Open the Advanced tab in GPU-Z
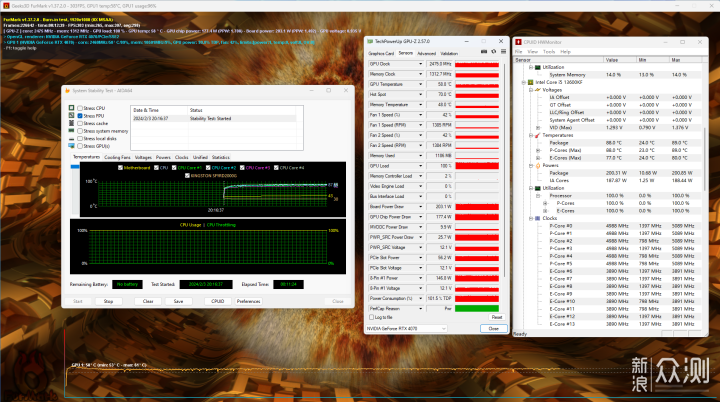This screenshot has width=720, height=402. click(427, 53)
